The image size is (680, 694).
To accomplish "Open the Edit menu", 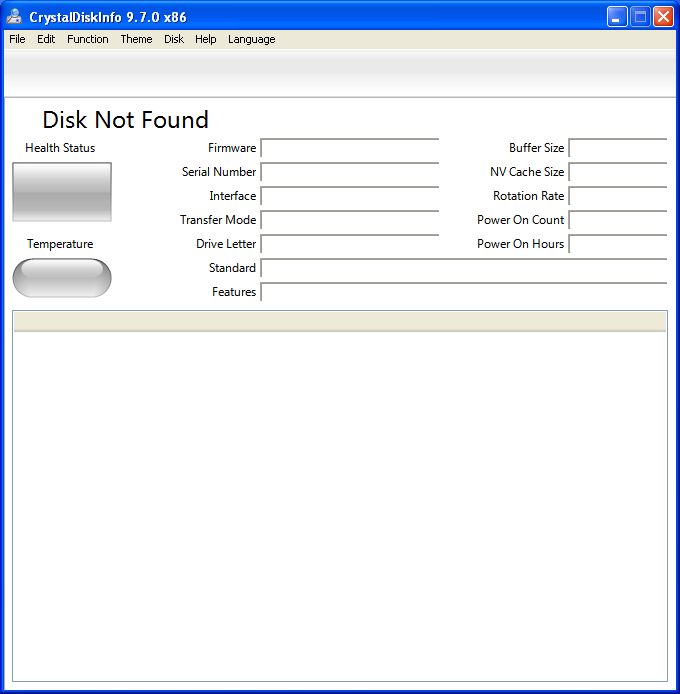I will 46,39.
